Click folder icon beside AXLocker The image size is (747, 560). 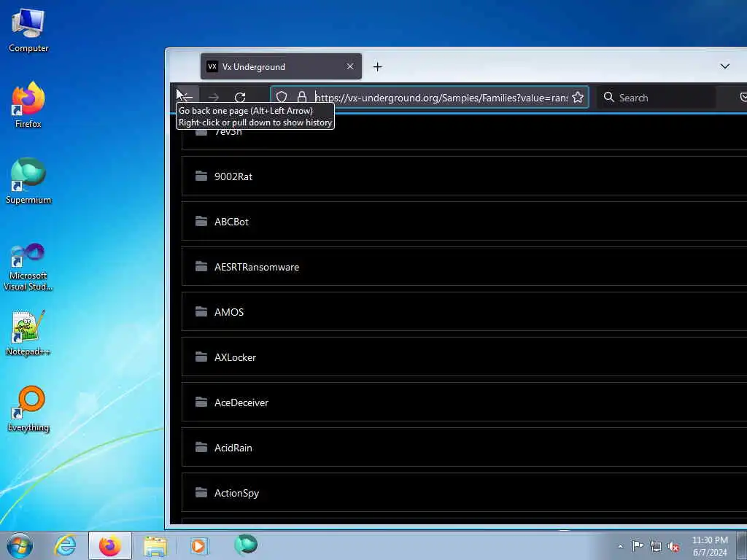tap(201, 357)
